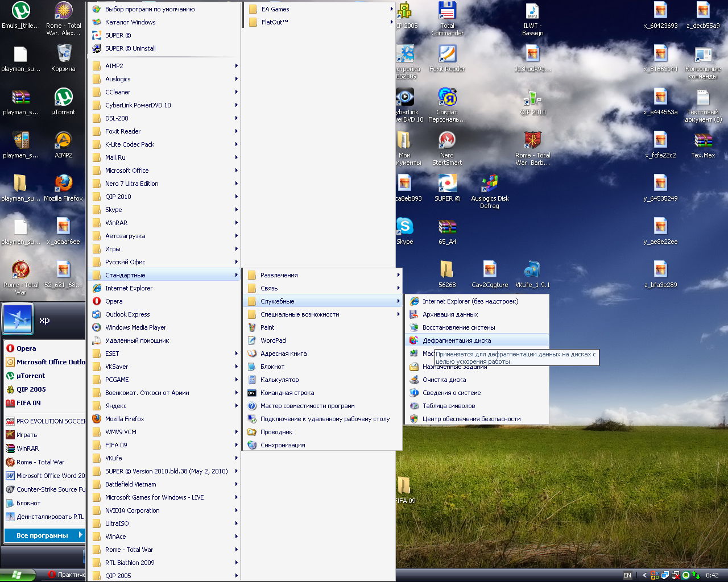The height and width of the screenshot is (582, 728).
Task: Open the Cav2Cqgture desktop file
Action: [x=490, y=274]
